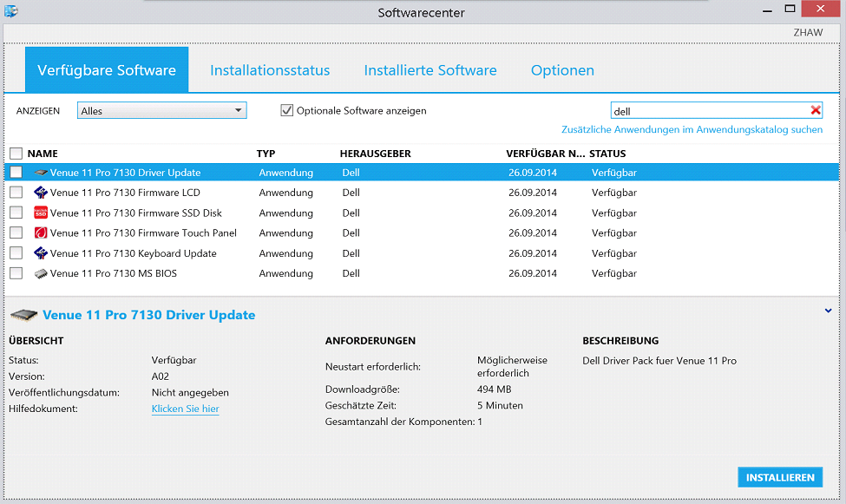Switch to the Verfügbare Software tab

(107, 70)
